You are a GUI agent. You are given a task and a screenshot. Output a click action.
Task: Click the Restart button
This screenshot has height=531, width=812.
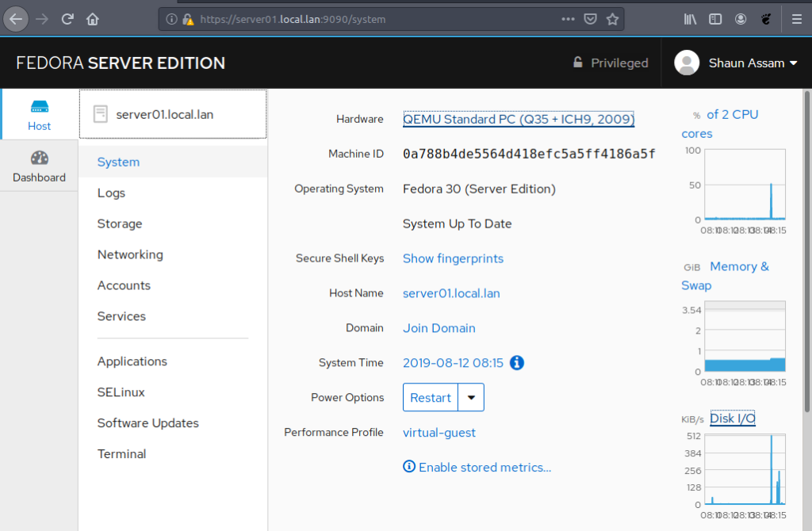431,398
